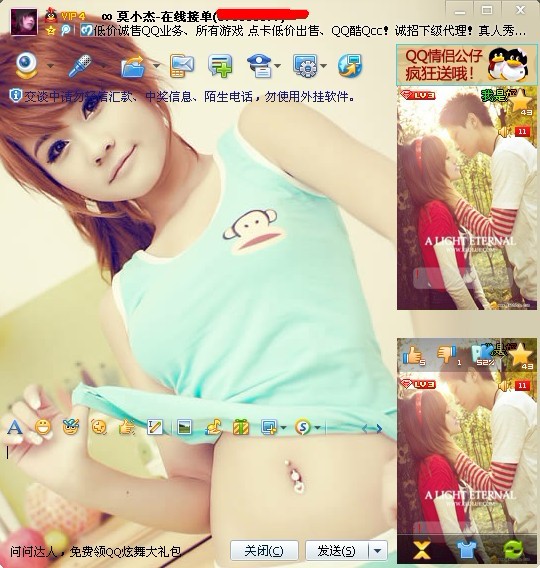Click the 关闭(C) button
The height and width of the screenshot is (568, 540).
(264, 551)
